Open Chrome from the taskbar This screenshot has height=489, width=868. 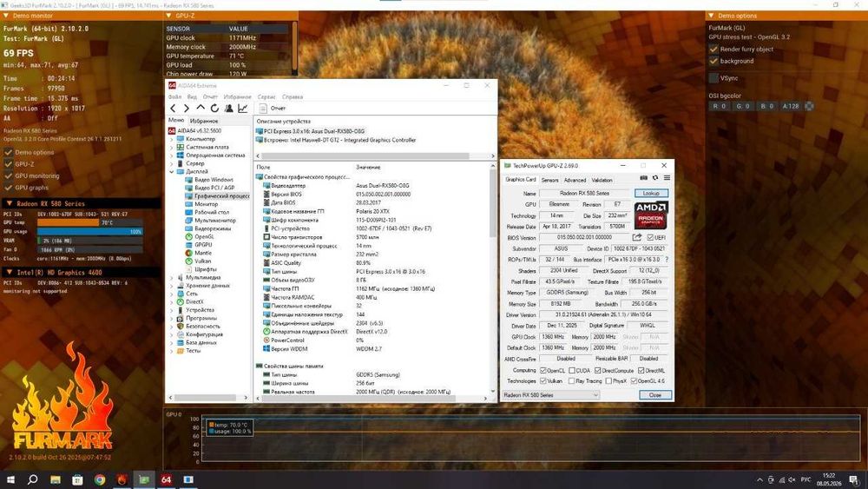[x=100, y=479]
